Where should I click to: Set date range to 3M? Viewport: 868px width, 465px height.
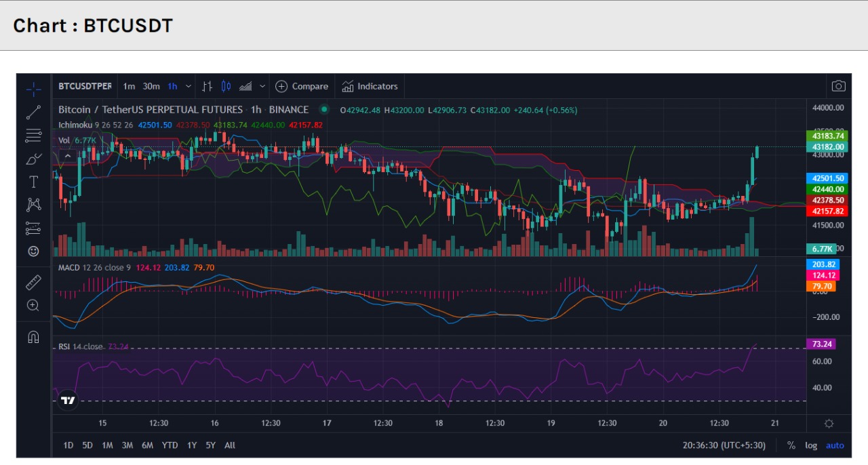tap(127, 445)
